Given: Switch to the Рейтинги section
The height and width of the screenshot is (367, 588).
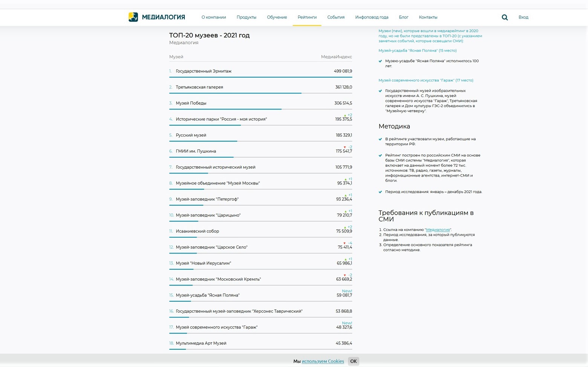Looking at the screenshot, I should tap(307, 17).
